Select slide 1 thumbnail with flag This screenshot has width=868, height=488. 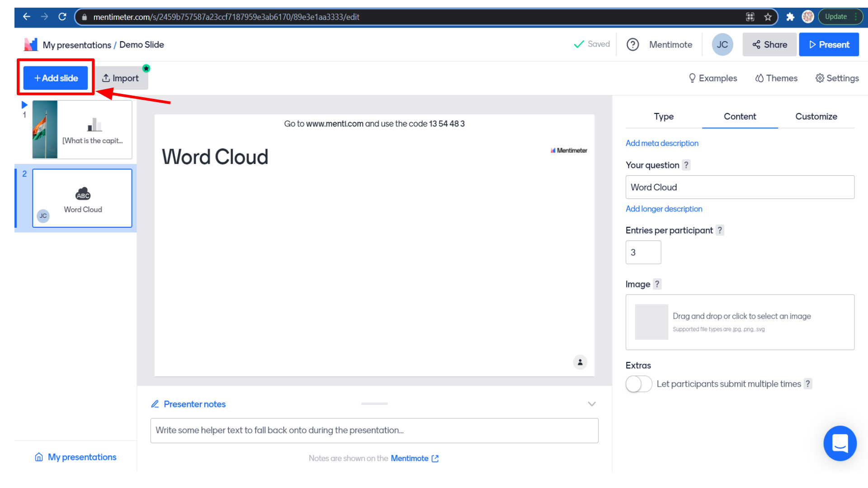pos(82,130)
